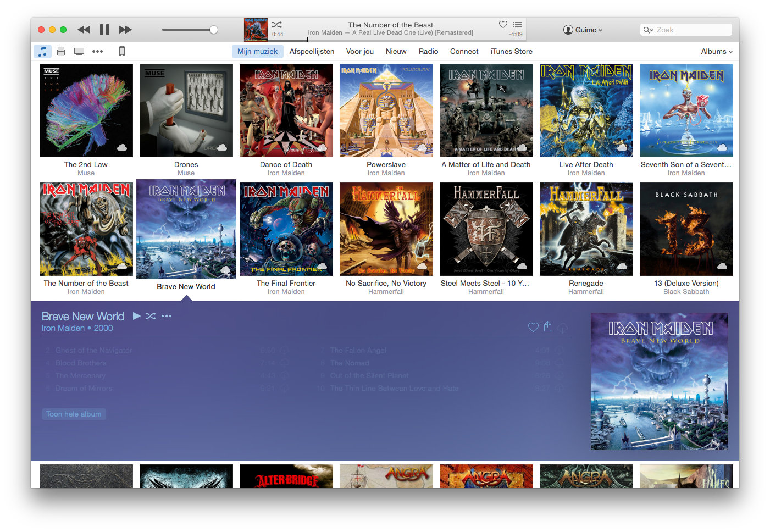The image size is (770, 532).
Task: Open the Nieuw tab
Action: pos(396,51)
